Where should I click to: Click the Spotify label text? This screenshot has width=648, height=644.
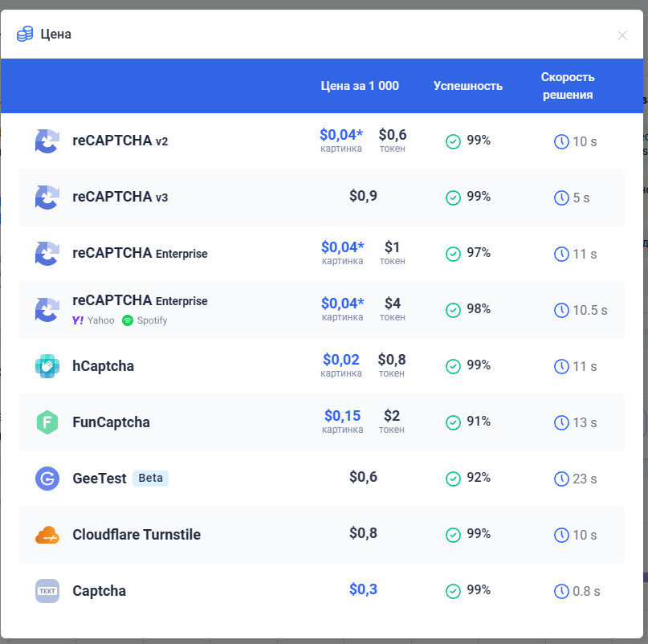(x=152, y=320)
